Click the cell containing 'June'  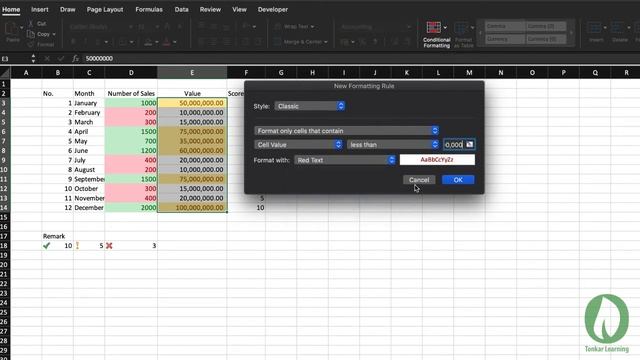[89, 151]
